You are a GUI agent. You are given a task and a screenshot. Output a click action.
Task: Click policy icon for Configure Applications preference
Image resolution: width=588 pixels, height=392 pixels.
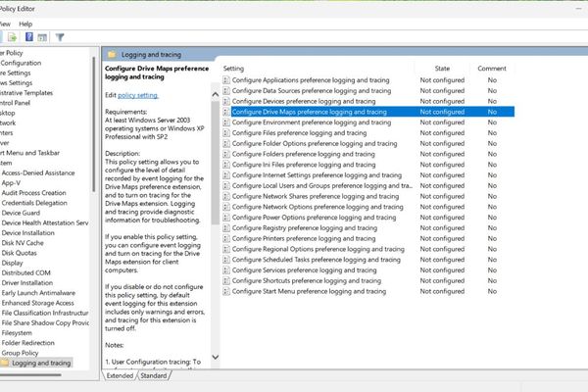click(x=226, y=80)
